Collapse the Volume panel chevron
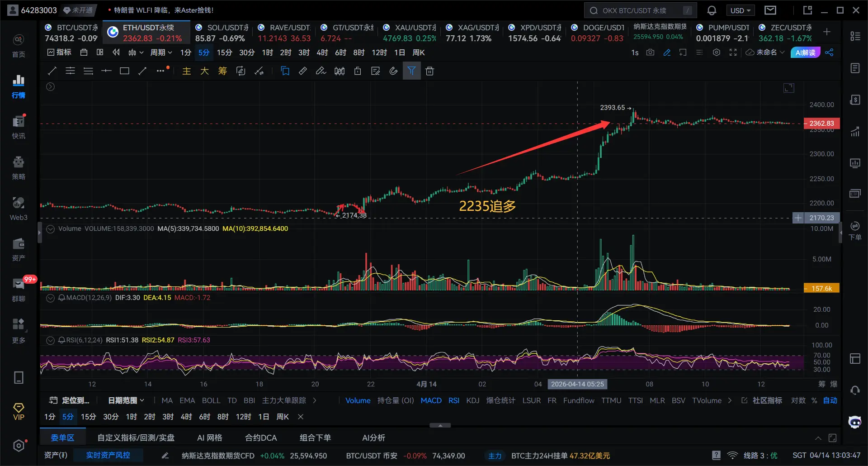The width and height of the screenshot is (868, 466). (x=51, y=229)
